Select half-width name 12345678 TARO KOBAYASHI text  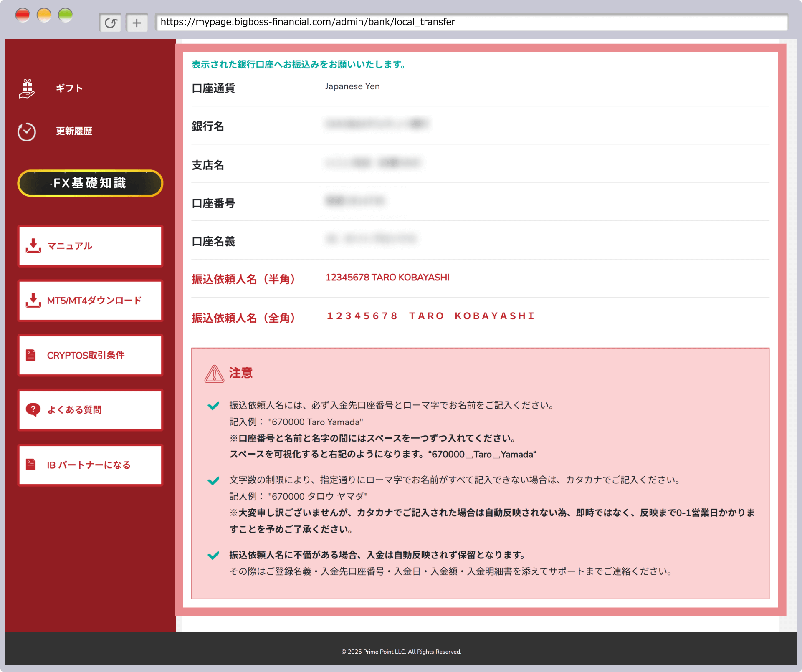click(x=387, y=278)
